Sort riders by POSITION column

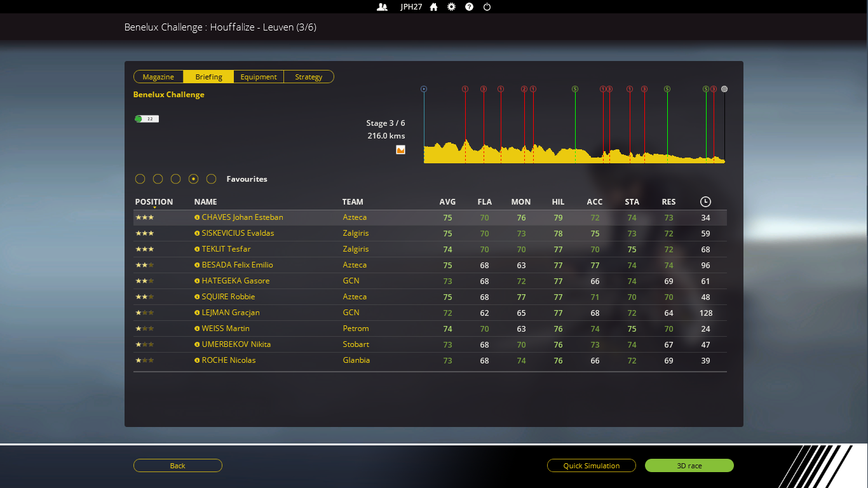154,202
